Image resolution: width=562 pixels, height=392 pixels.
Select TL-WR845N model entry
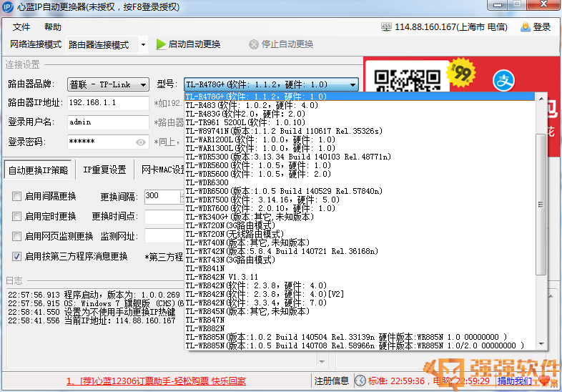(360, 312)
